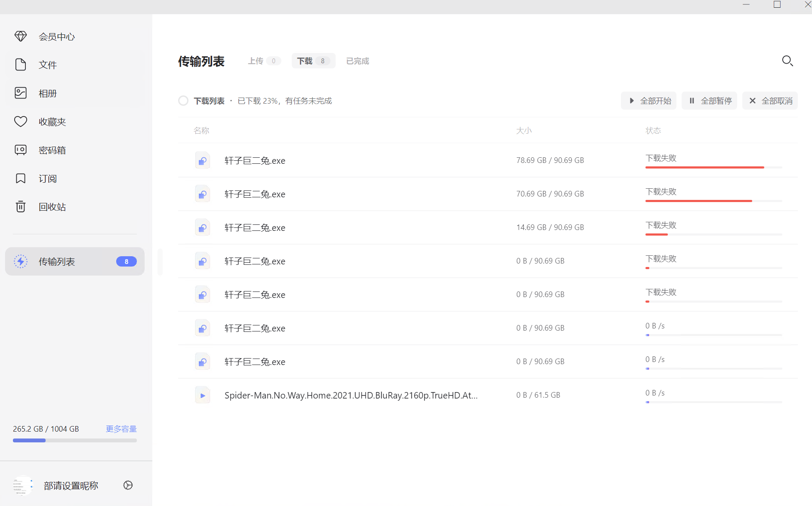Image resolution: width=812 pixels, height=506 pixels.
Task: Switch to the 上传 tab
Action: pos(264,61)
